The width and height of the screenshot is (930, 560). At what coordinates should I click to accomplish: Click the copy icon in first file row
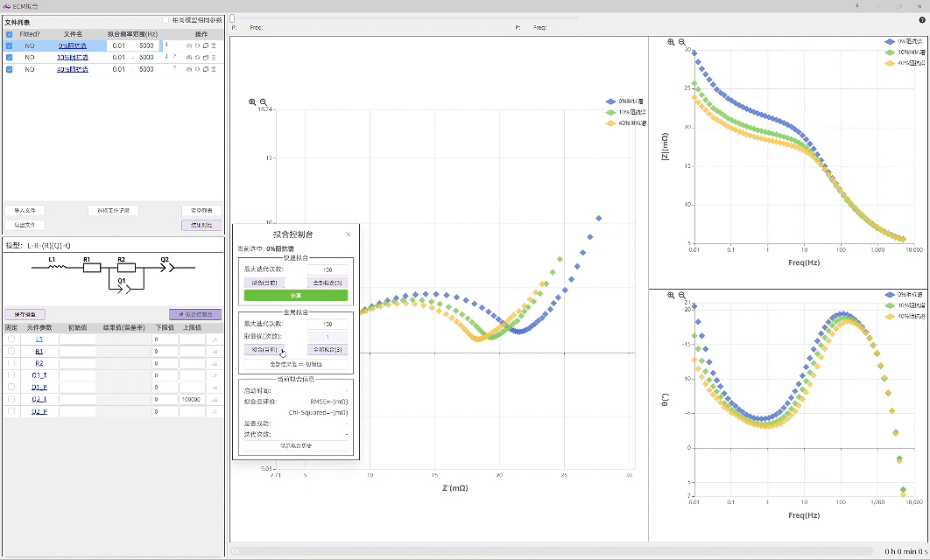(206, 45)
